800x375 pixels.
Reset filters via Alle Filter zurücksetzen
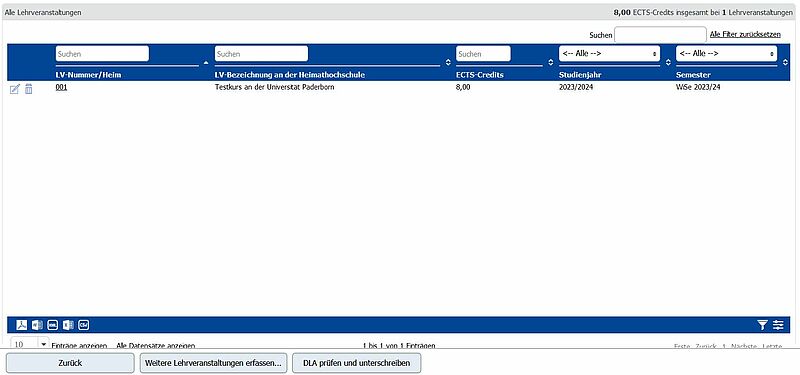(745, 35)
